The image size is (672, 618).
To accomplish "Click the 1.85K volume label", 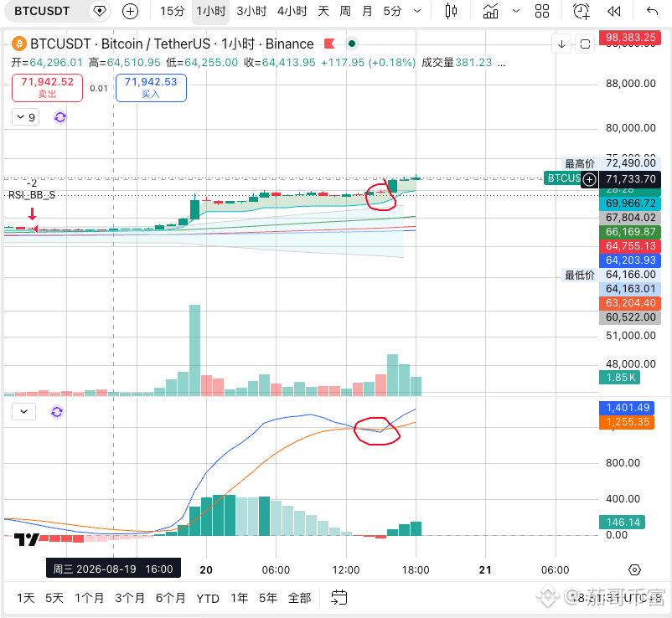I will point(620,378).
